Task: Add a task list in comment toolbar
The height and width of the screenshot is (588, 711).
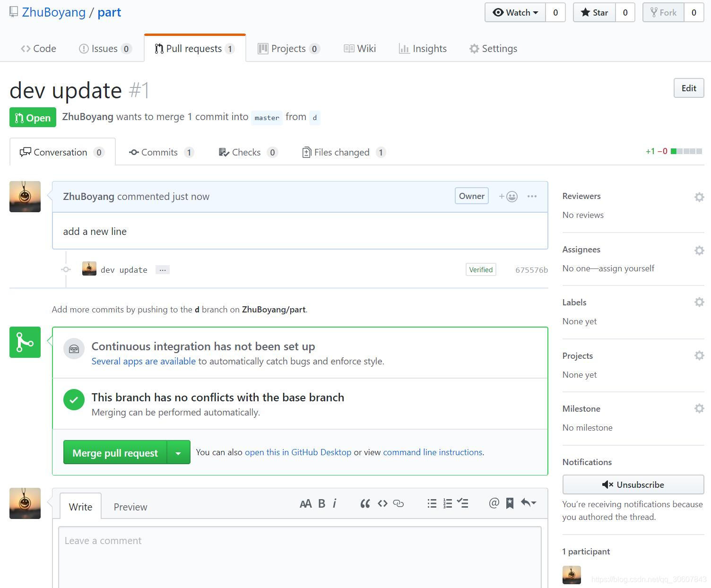Action: 463,503
